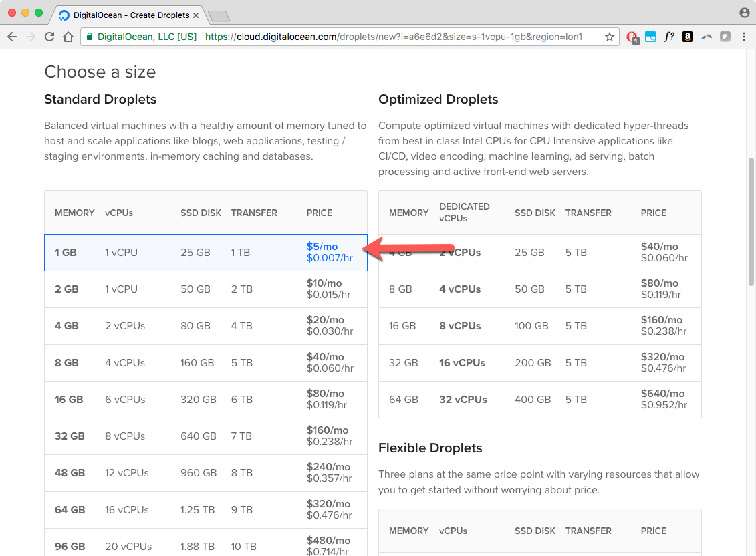
Task: Click the Flexible table SSD DISK header
Action: point(535,531)
